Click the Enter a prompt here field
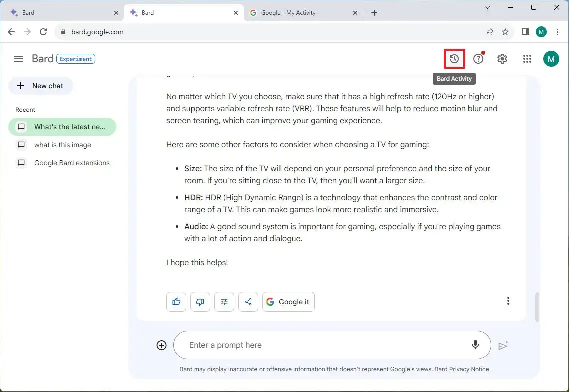This screenshot has width=569, height=392. pos(332,345)
